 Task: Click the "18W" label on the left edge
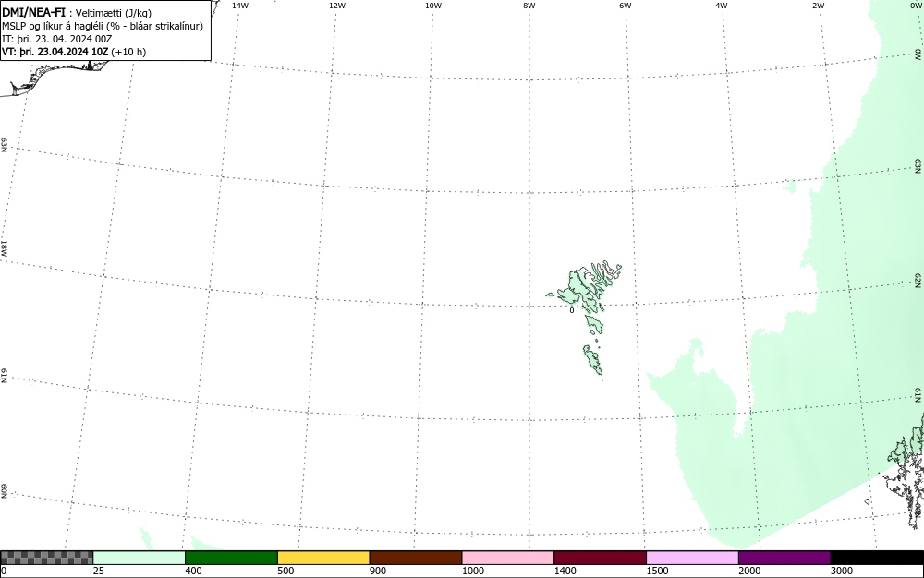pos(4,247)
